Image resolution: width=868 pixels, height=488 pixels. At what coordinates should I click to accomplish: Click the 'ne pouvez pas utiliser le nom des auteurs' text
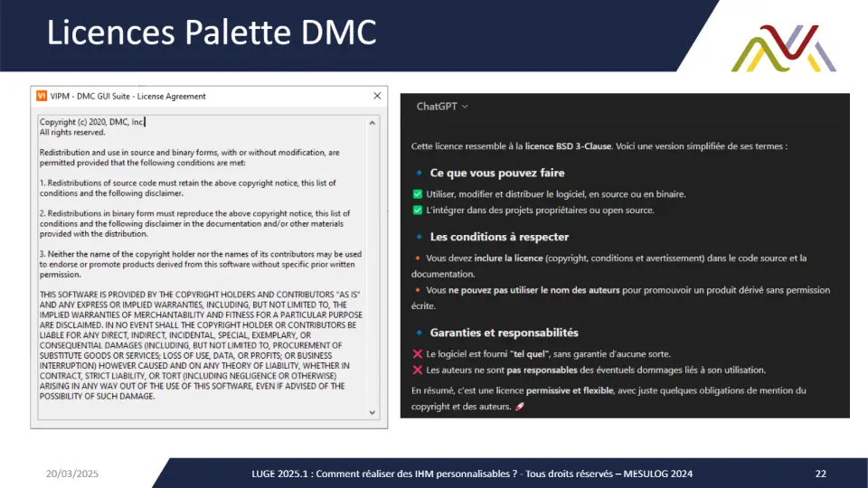click(533, 290)
